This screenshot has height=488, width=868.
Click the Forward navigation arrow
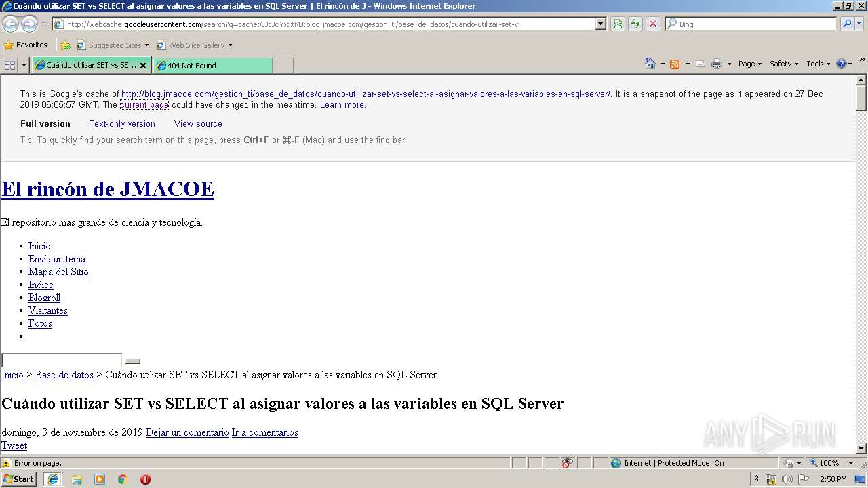click(29, 24)
